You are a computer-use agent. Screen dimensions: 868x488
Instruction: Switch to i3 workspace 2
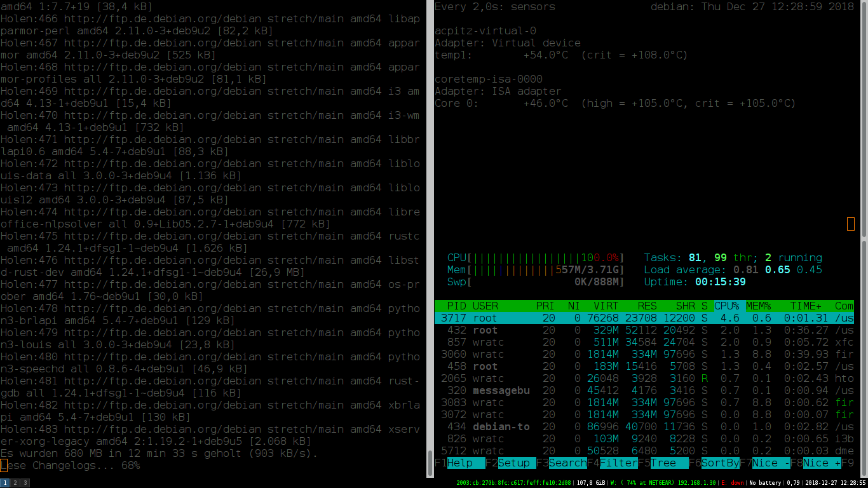(15, 483)
